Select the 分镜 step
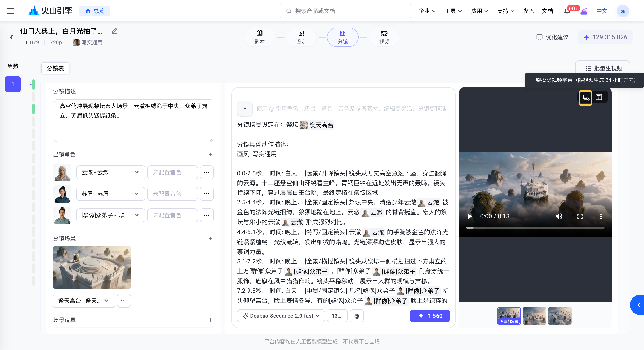 click(x=343, y=37)
